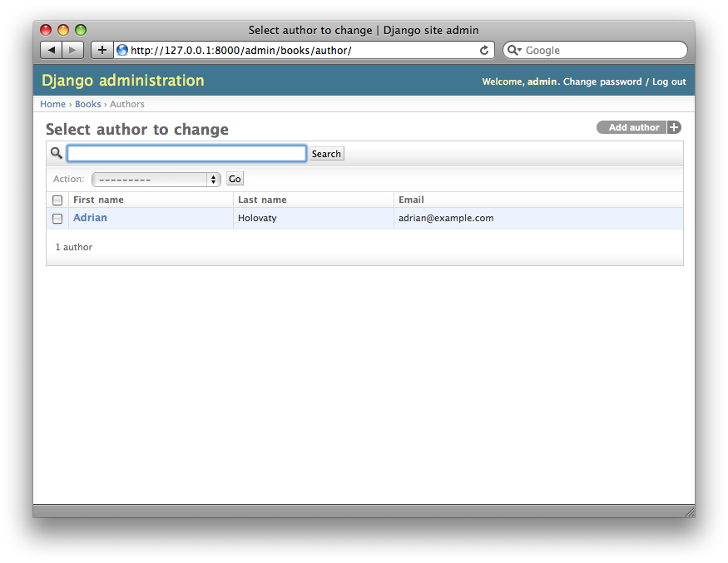The height and width of the screenshot is (563, 728).
Task: Sort by the Last name column header
Action: coord(262,200)
